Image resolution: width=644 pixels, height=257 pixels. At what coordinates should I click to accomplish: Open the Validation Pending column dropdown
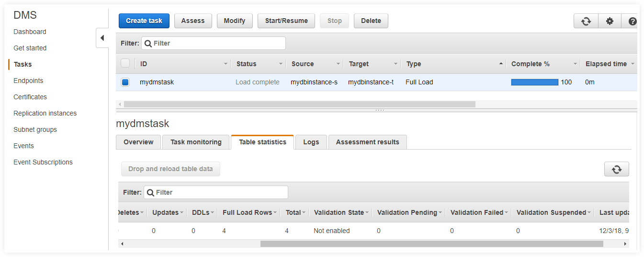click(x=441, y=213)
